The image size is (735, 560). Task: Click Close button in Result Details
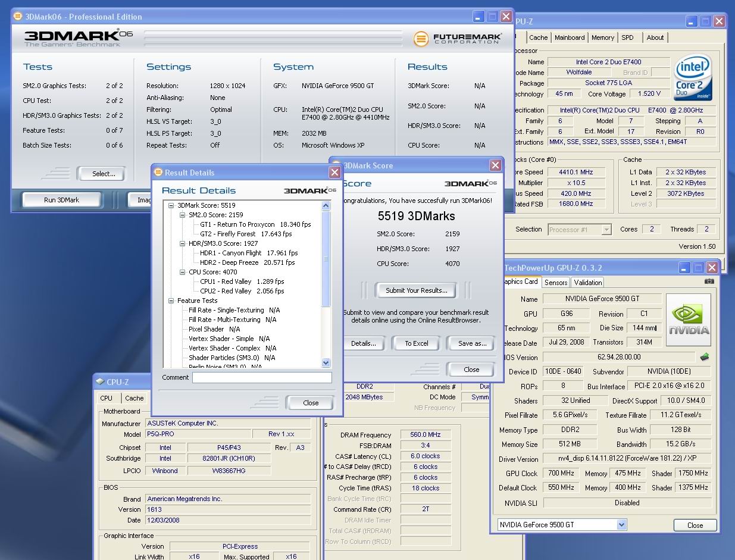(310, 403)
